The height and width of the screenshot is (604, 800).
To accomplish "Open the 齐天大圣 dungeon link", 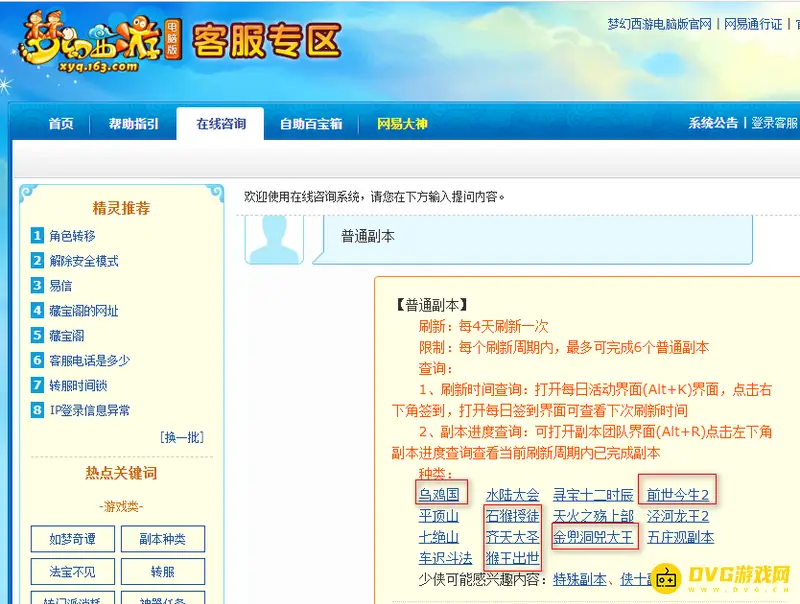I will coord(512,537).
